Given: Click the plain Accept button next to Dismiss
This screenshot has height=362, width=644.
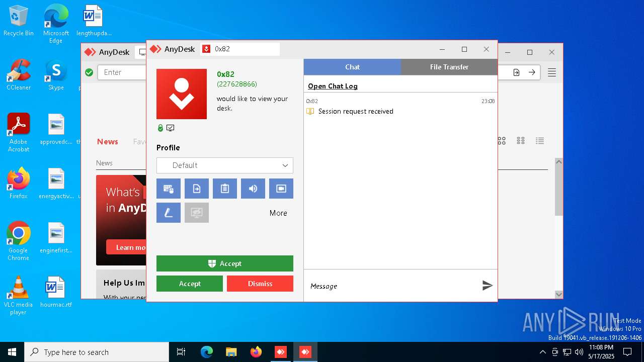Looking at the screenshot, I should [190, 284].
